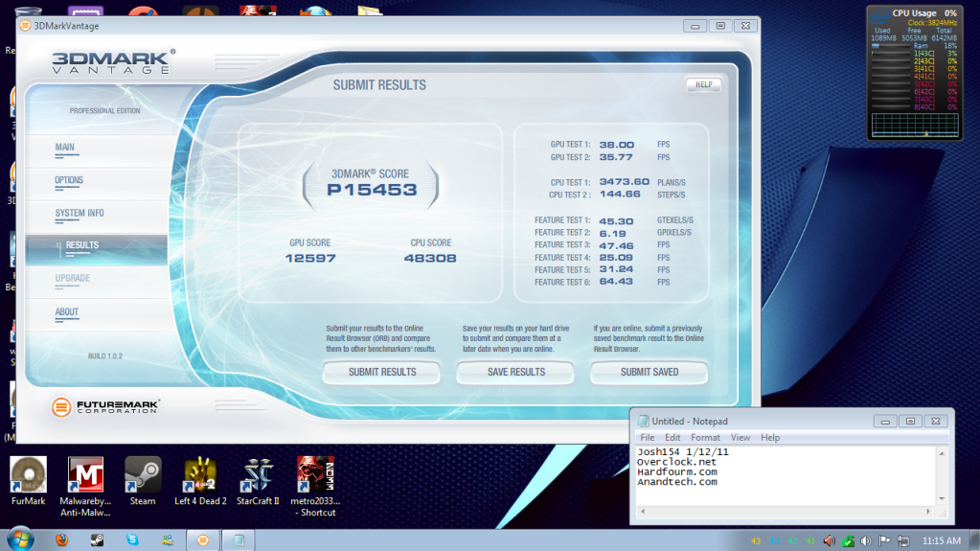Open system volume tray icon
The height and width of the screenshot is (551, 980).
(x=866, y=540)
